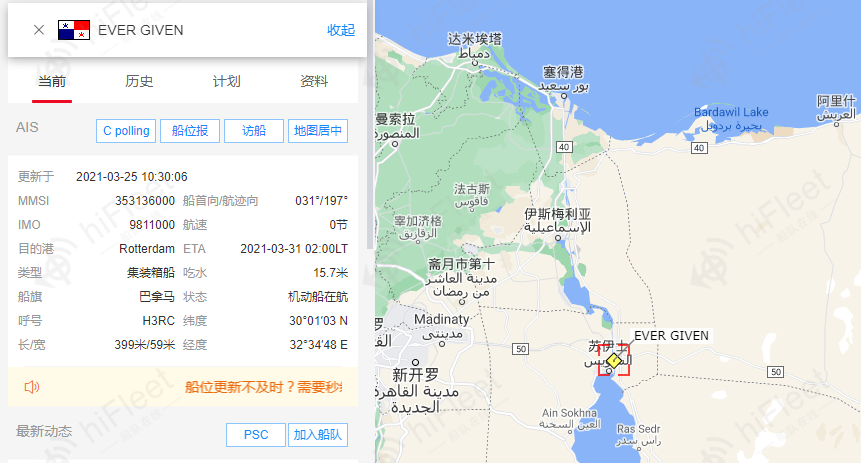This screenshot has width=861, height=463.
Task: Click the speed value 0节
Action: (x=338, y=225)
